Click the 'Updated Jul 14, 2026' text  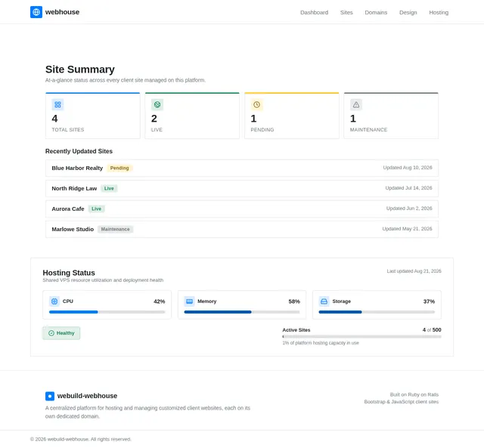click(x=408, y=188)
